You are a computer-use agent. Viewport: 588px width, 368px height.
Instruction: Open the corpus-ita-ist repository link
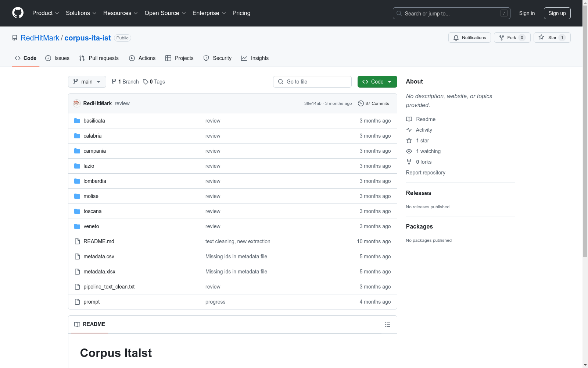click(x=87, y=38)
